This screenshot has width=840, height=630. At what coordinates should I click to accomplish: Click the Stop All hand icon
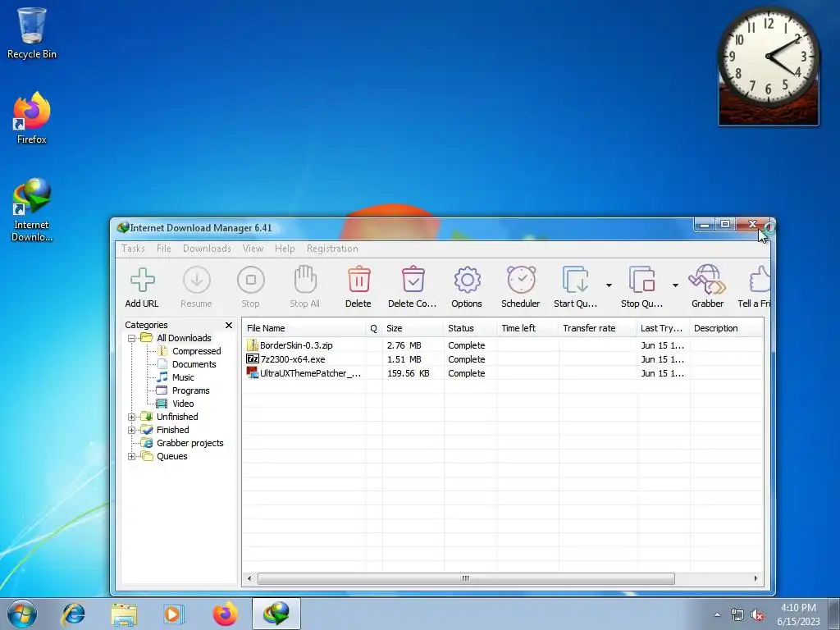(x=305, y=279)
